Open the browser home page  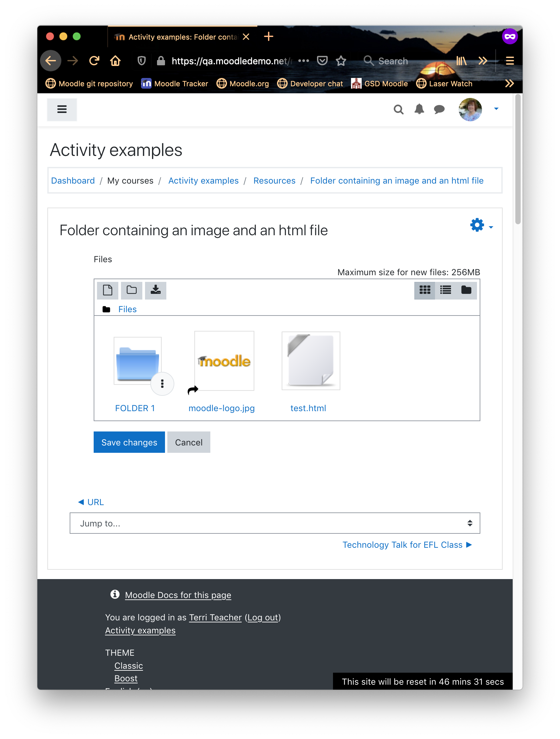[x=115, y=61]
